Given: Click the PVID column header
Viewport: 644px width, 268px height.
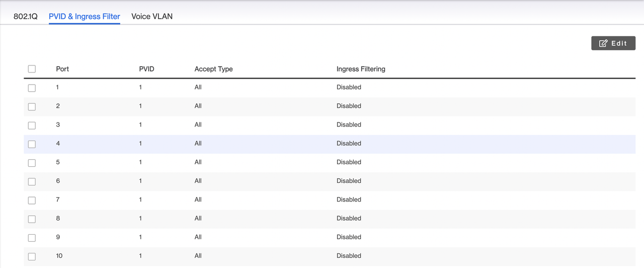Looking at the screenshot, I should coord(146,69).
